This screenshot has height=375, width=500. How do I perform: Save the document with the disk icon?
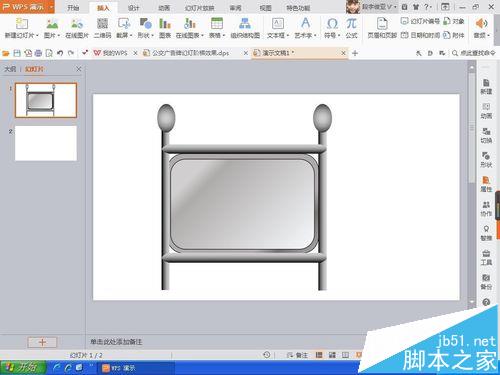pos(17,53)
